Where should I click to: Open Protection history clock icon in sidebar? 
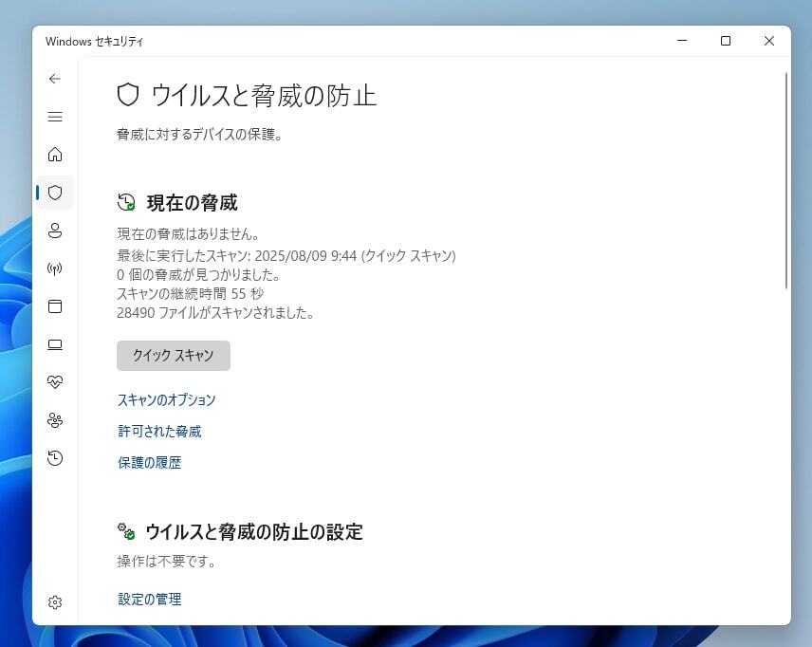[55, 458]
